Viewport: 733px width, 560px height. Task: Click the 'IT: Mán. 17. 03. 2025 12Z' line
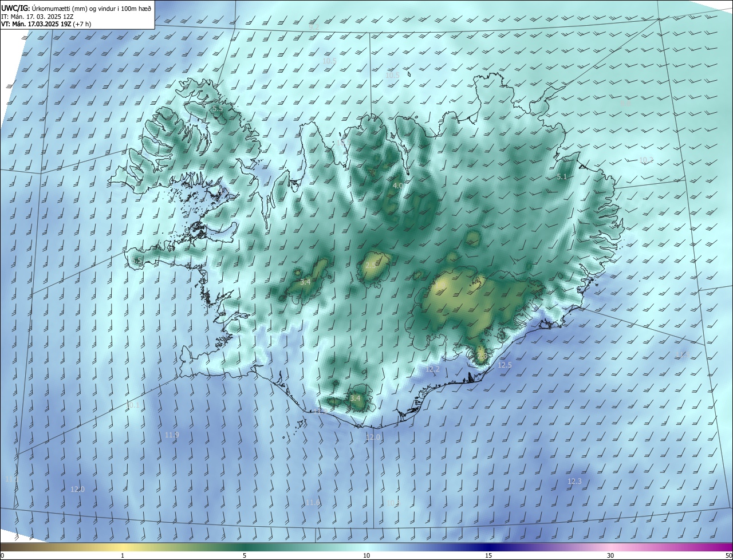coord(37,16)
